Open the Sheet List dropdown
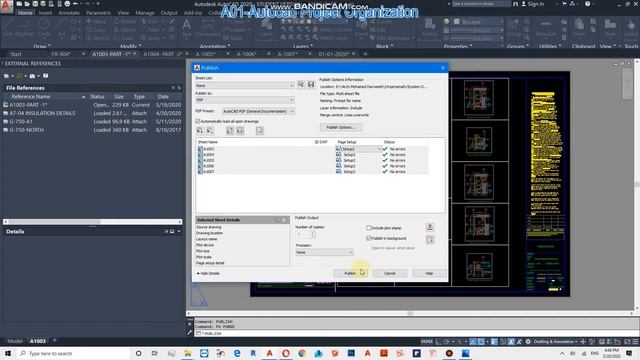The height and width of the screenshot is (360, 640). tap(244, 85)
